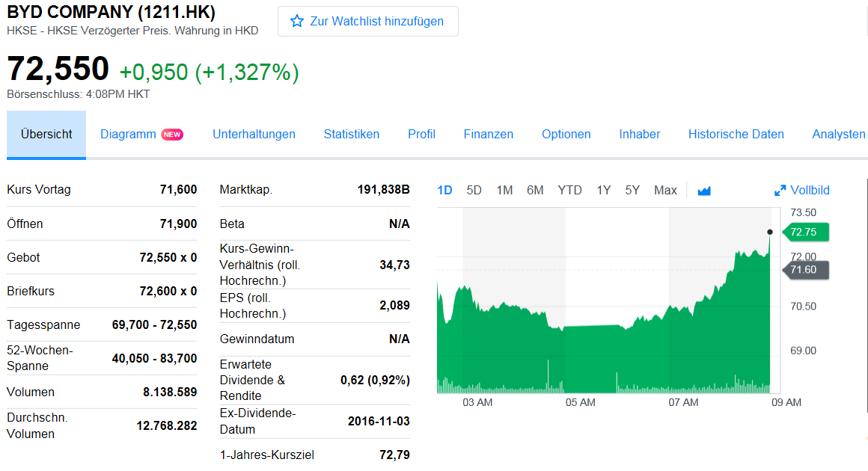Switch to the Historische Daten tab
The image size is (868, 471).
pyautogui.click(x=736, y=135)
